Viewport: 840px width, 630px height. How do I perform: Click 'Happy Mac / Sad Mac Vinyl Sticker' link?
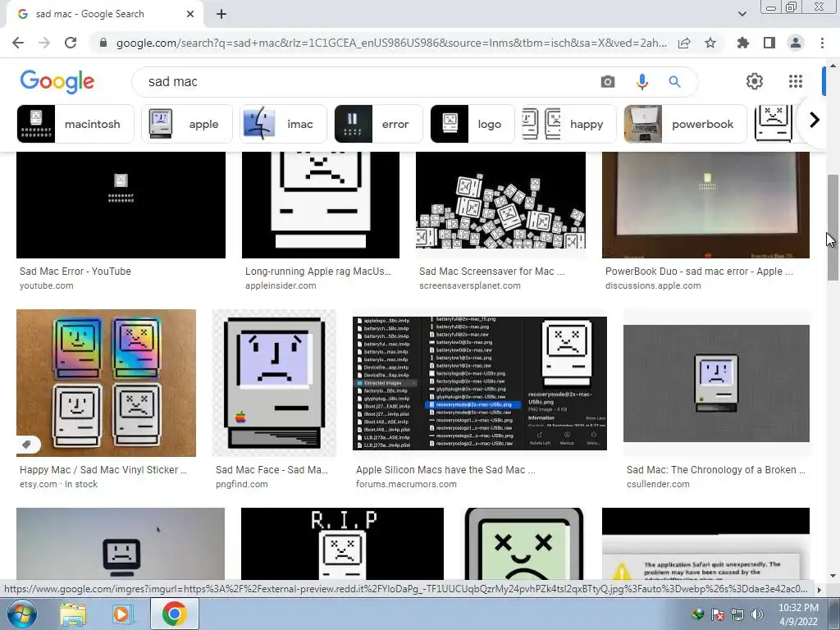[103, 470]
